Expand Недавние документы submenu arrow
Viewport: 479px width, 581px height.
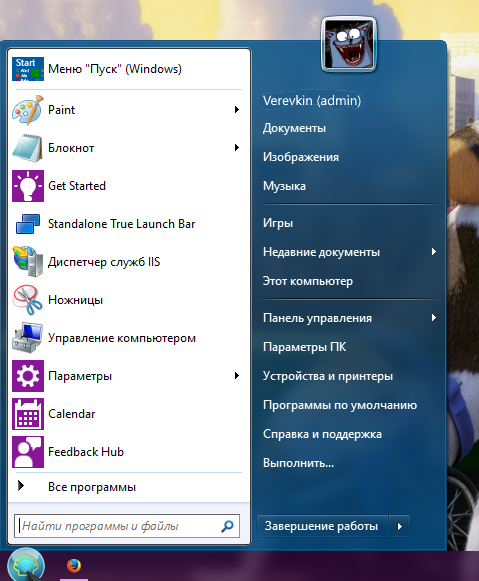433,252
